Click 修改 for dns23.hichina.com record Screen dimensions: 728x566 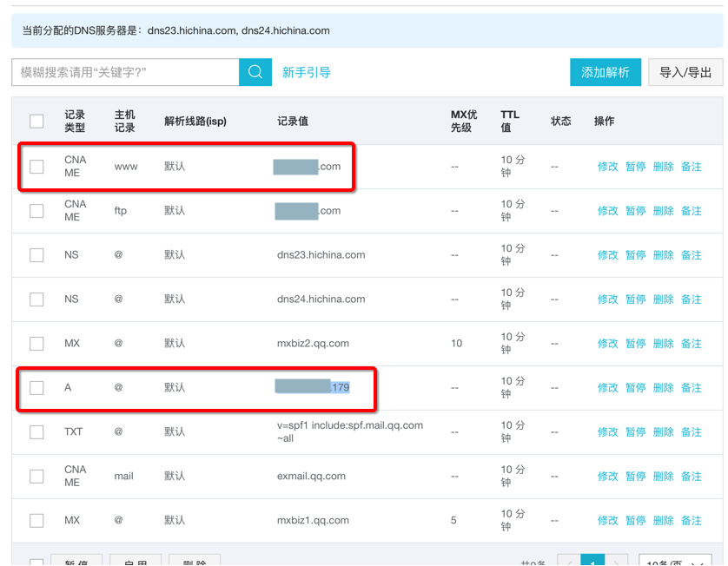tap(608, 255)
